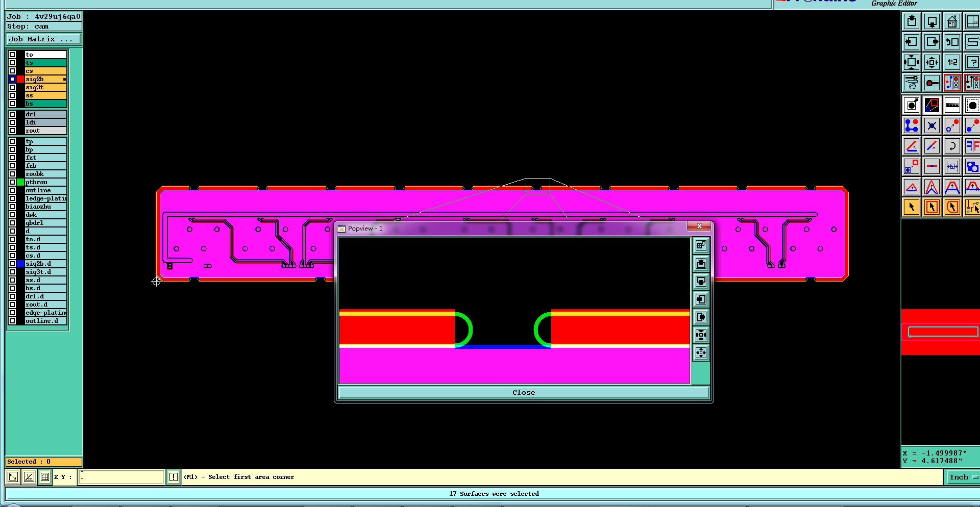This screenshot has height=507, width=980.
Task: Click the red-bordered traffic light net icon
Action: point(952,83)
